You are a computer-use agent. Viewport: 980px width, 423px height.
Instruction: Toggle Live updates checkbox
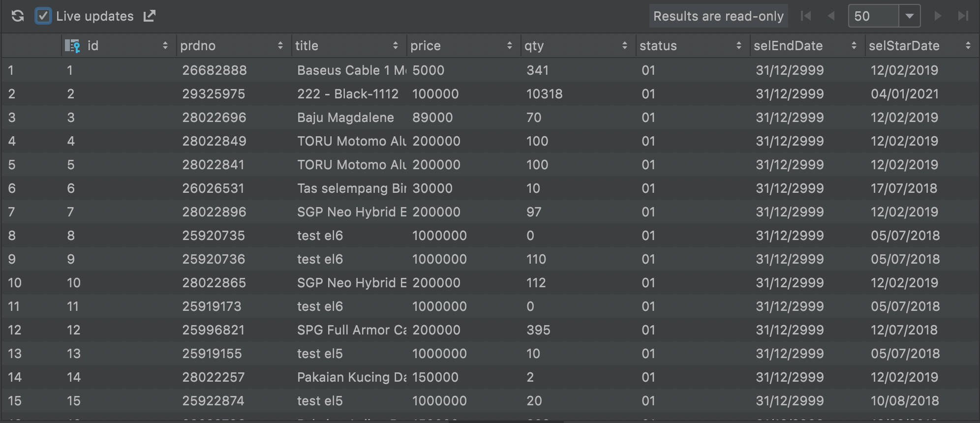[x=43, y=16]
